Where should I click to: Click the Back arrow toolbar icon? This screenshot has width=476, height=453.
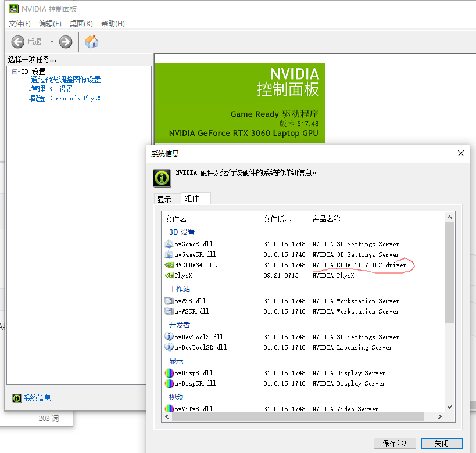[18, 42]
